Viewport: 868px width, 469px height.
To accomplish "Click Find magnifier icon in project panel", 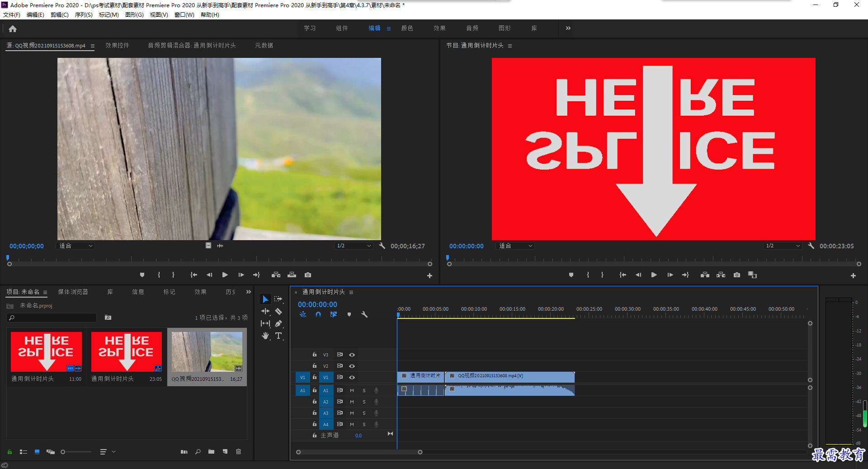I will (x=198, y=451).
